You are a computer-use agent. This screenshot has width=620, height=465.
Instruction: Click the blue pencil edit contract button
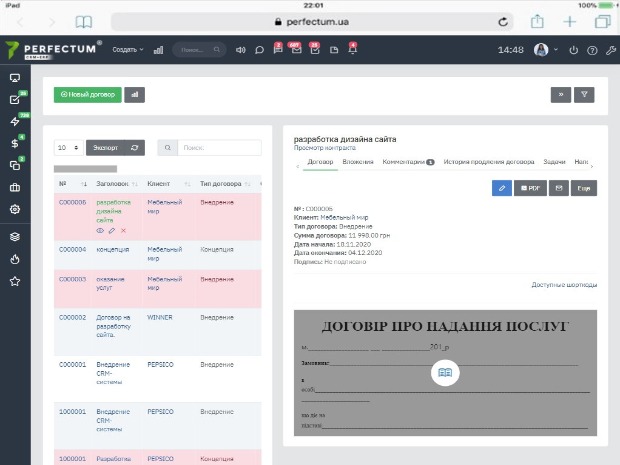click(x=502, y=188)
